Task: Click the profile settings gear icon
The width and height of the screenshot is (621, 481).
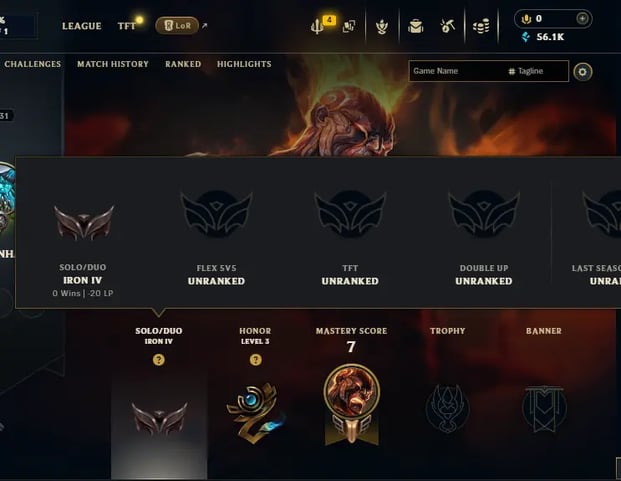Action: [x=582, y=72]
